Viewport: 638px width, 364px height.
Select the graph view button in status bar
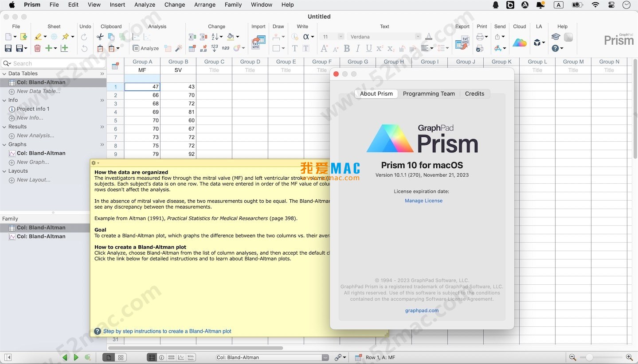click(x=181, y=357)
